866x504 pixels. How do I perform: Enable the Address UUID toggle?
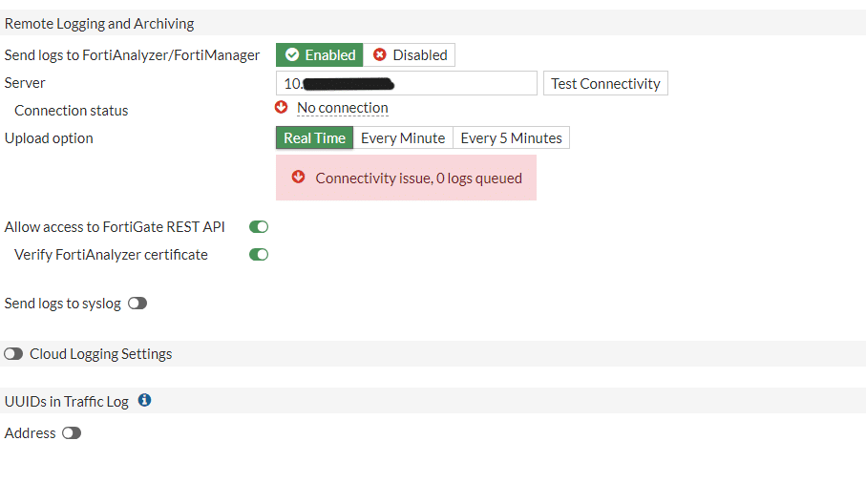[72, 432]
